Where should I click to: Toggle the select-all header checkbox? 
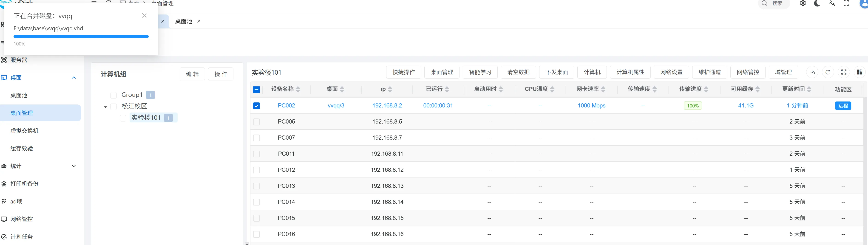pos(256,90)
